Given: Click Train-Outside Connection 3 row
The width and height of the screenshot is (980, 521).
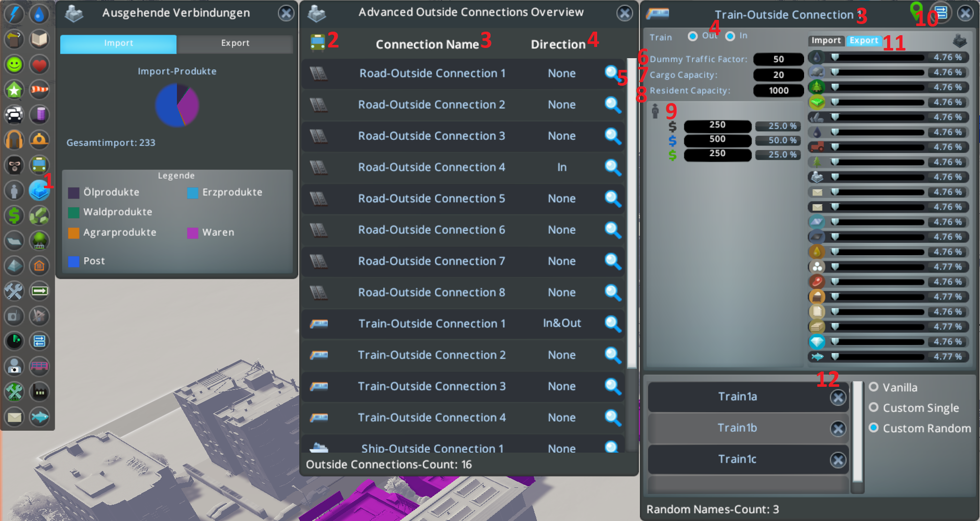Looking at the screenshot, I should tap(463, 386).
